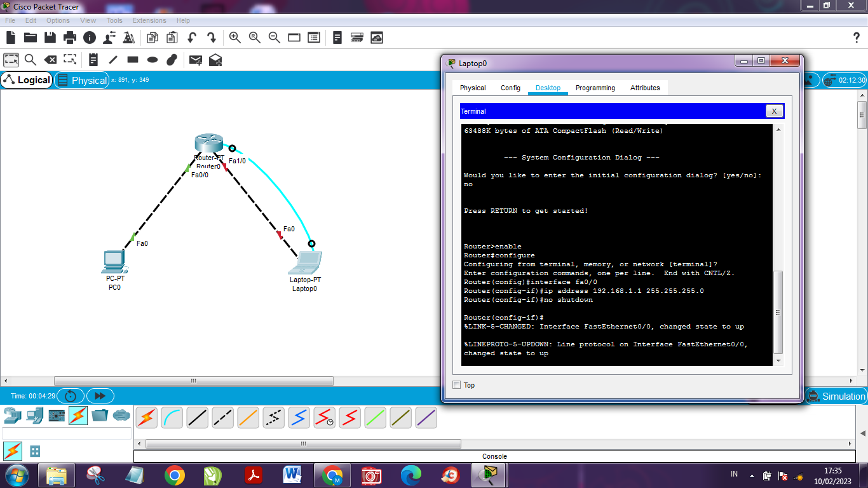The image size is (868, 488).
Task: Click the PC0 device
Action: tap(114, 261)
